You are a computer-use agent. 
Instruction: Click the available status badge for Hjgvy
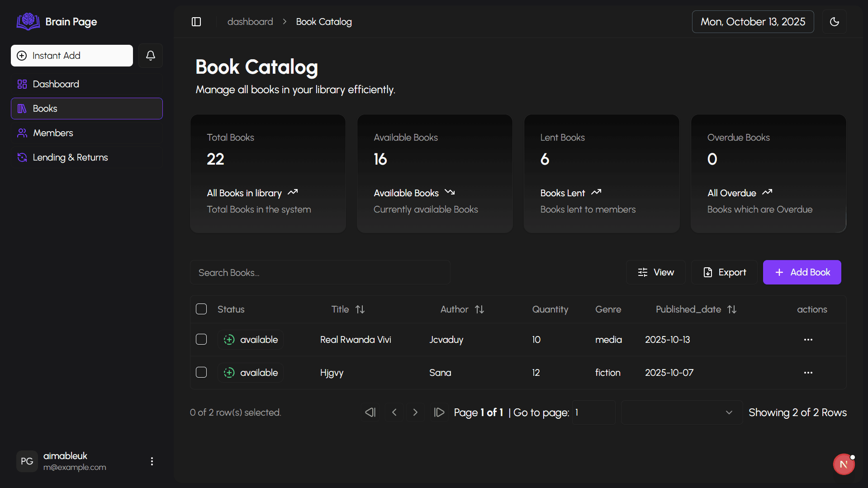click(251, 373)
